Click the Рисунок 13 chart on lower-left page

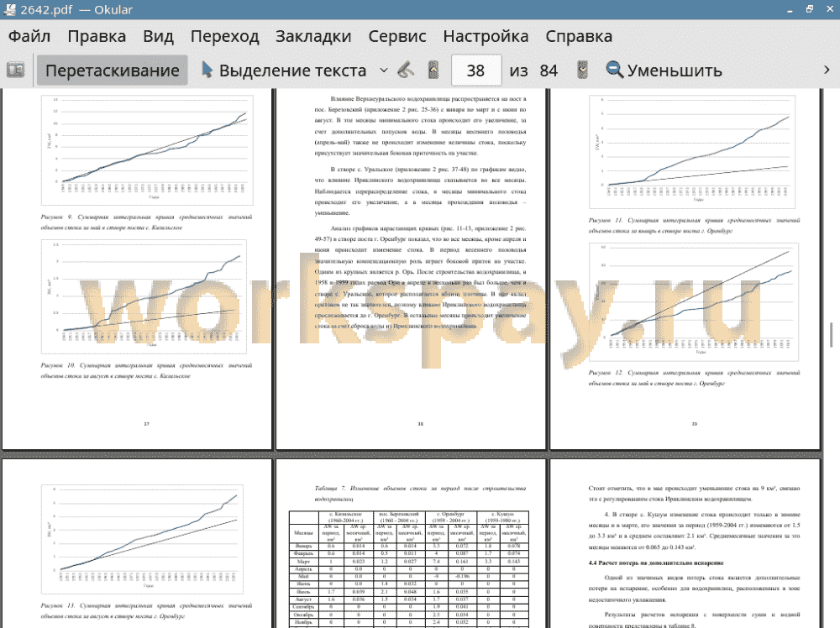point(143,539)
